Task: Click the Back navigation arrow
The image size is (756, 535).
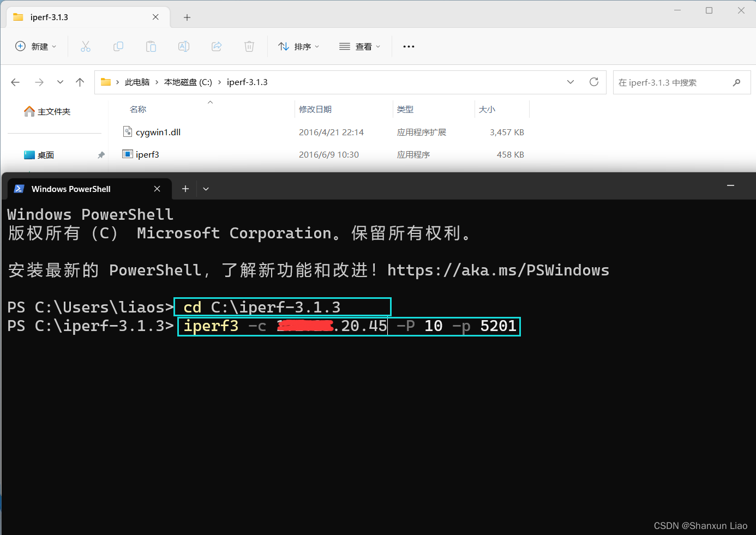Action: [x=15, y=82]
